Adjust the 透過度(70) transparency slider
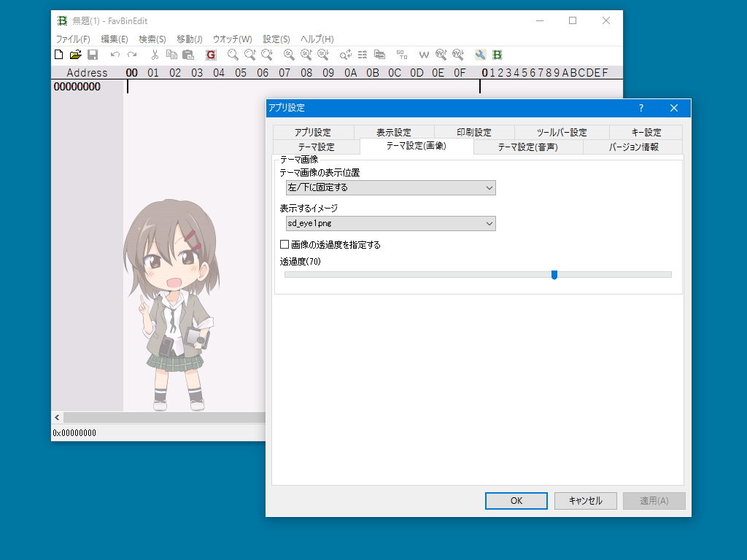The height and width of the screenshot is (560, 747). (554, 275)
